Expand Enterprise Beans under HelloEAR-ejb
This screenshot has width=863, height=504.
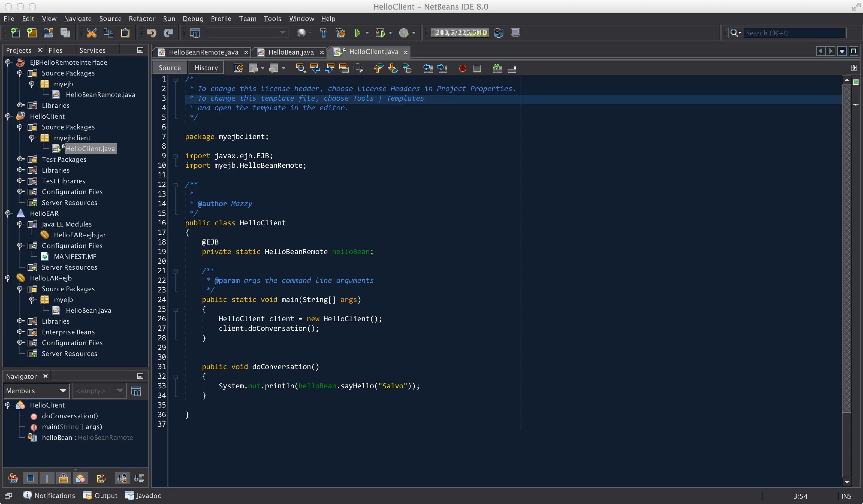[x=20, y=332]
